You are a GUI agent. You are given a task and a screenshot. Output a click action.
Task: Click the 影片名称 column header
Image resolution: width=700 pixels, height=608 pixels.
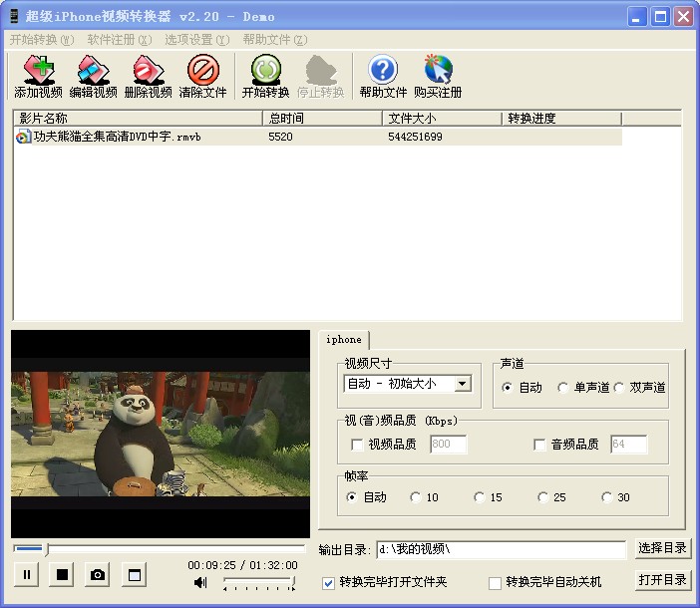point(138,119)
